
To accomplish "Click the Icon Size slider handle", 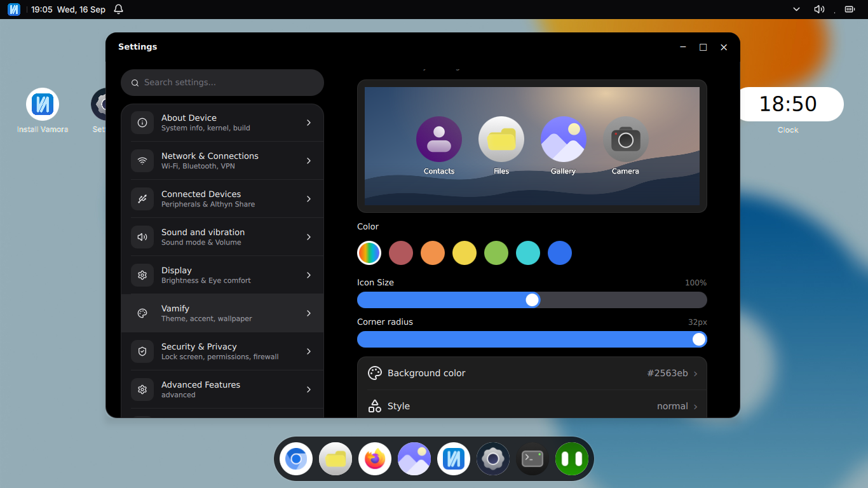I will coord(532,300).
